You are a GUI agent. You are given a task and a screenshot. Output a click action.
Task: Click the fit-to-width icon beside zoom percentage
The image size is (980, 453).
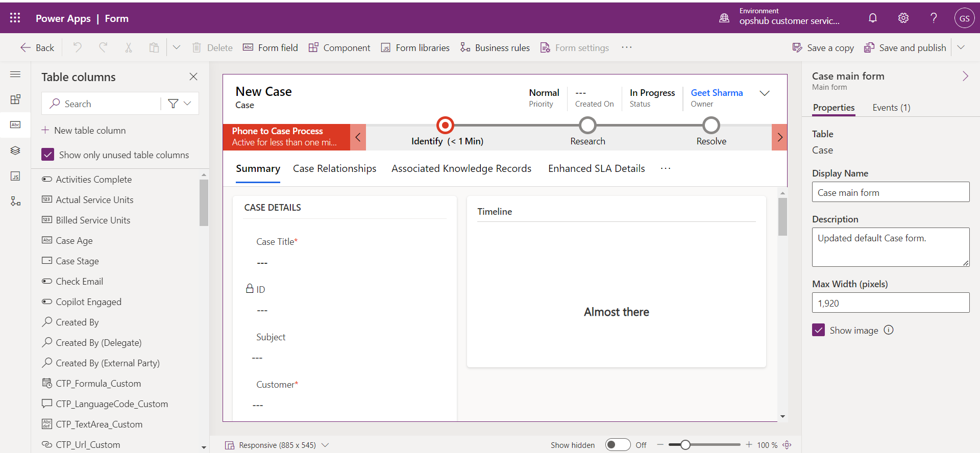pos(787,445)
